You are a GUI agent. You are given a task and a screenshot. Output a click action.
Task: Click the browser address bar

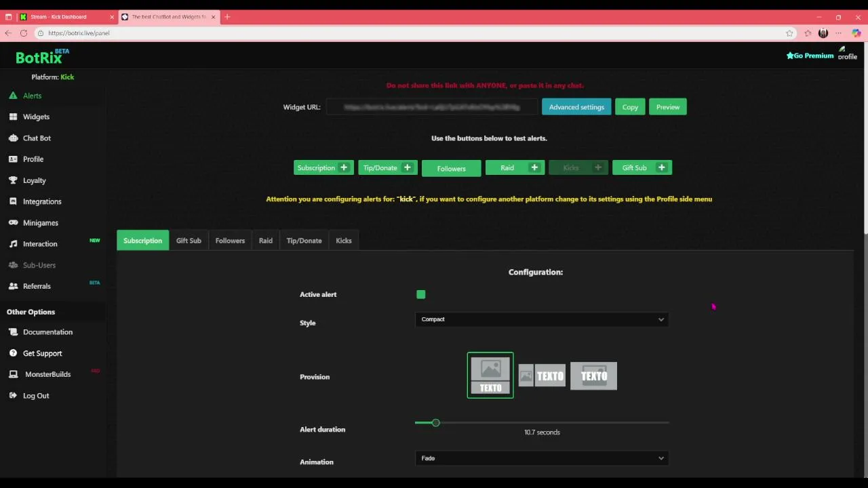coord(414,33)
